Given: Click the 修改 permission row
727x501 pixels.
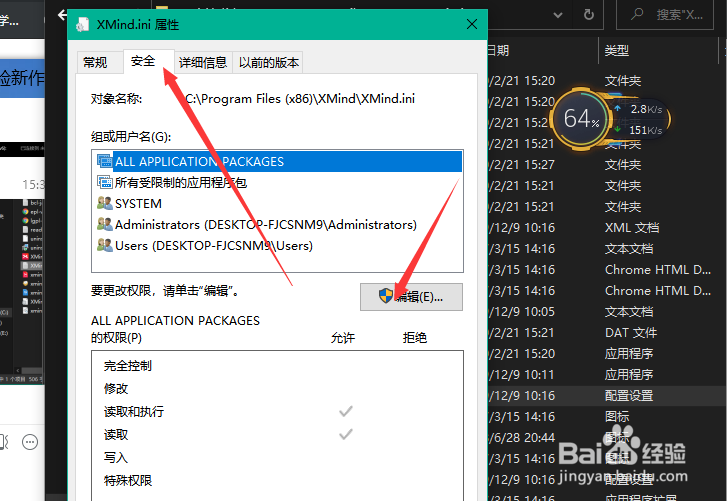Looking at the screenshot, I should tap(277, 388).
